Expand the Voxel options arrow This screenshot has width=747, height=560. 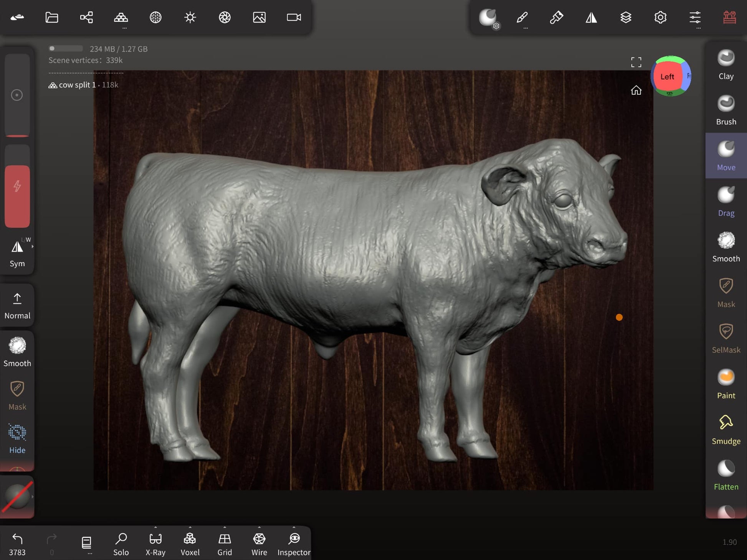[190, 527]
